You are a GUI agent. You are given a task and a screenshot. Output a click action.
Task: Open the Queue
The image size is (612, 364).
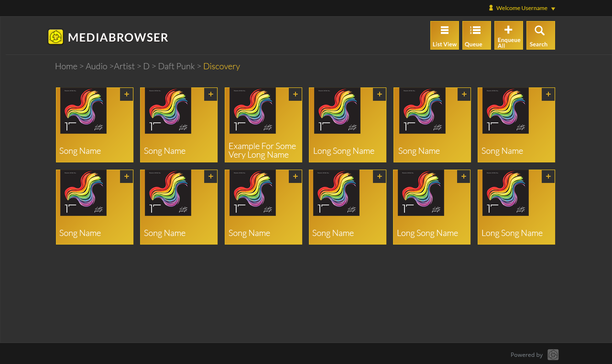click(x=477, y=35)
